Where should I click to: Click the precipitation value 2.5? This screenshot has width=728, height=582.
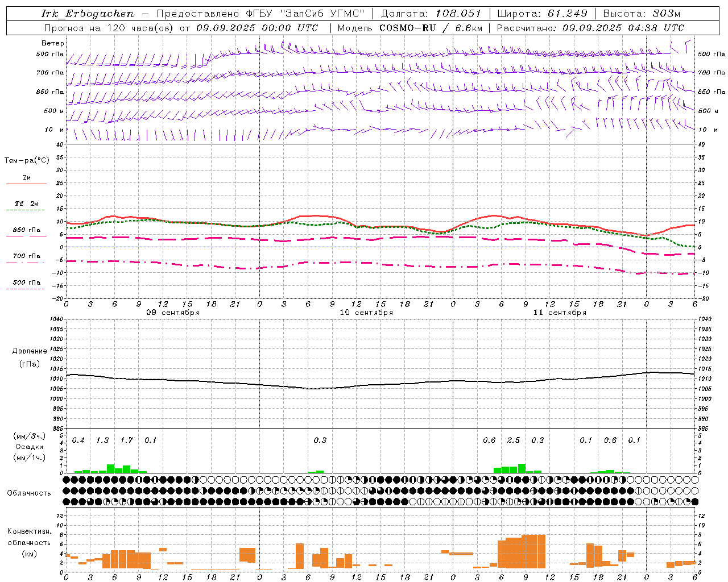tap(513, 440)
